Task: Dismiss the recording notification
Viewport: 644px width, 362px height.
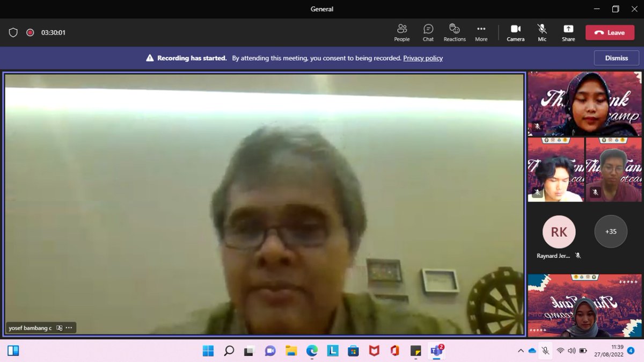Action: click(x=617, y=58)
